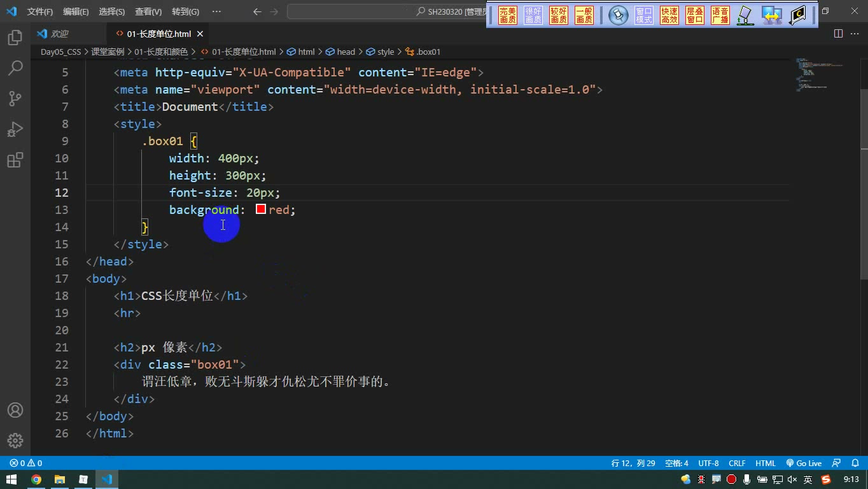The width and height of the screenshot is (868, 489).
Task: Close the 01-长度单位.html tab
Action: [x=200, y=34]
